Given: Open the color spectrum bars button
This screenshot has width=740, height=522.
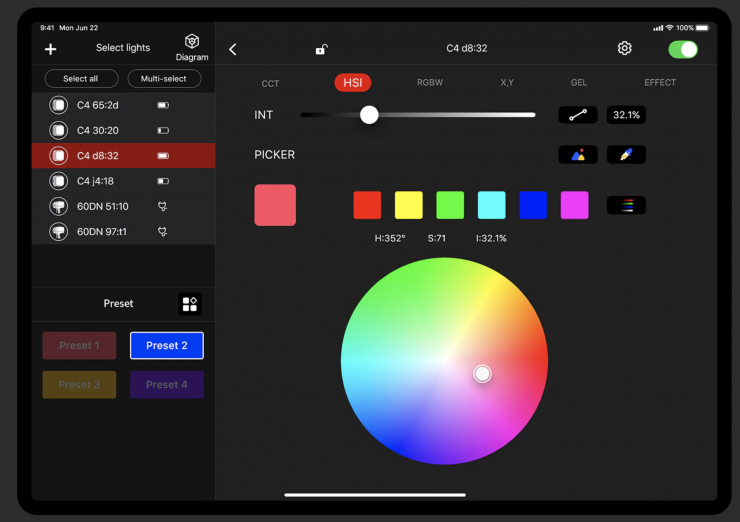Looking at the screenshot, I should (x=626, y=205).
